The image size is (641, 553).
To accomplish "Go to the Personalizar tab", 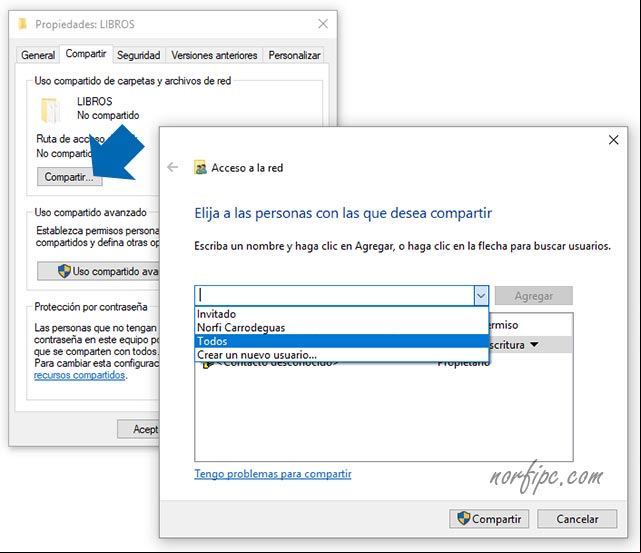I will pos(294,55).
